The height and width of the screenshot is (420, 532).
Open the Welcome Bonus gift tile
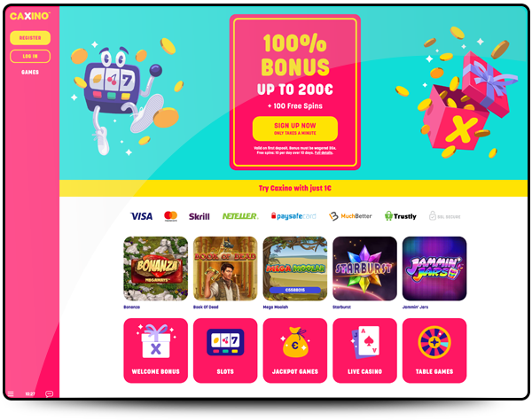156,351
